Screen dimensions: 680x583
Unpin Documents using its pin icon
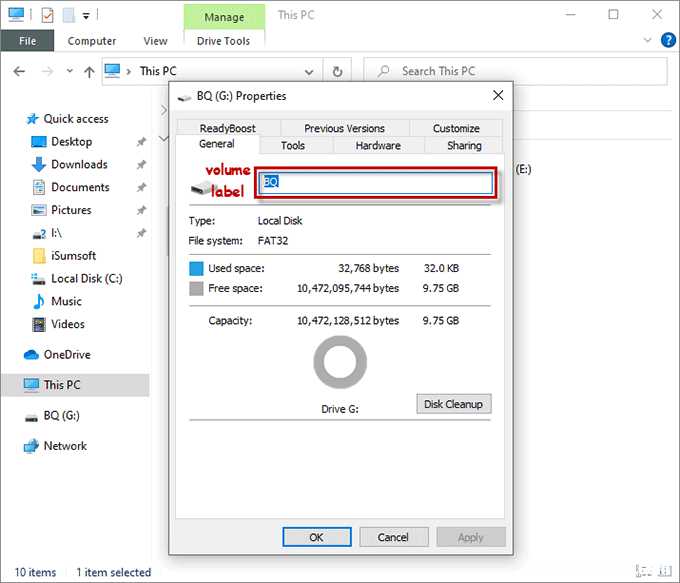[x=141, y=188]
